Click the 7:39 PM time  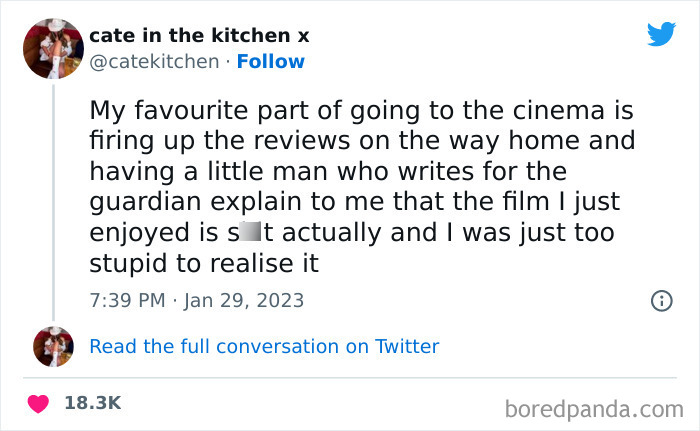tap(126, 301)
